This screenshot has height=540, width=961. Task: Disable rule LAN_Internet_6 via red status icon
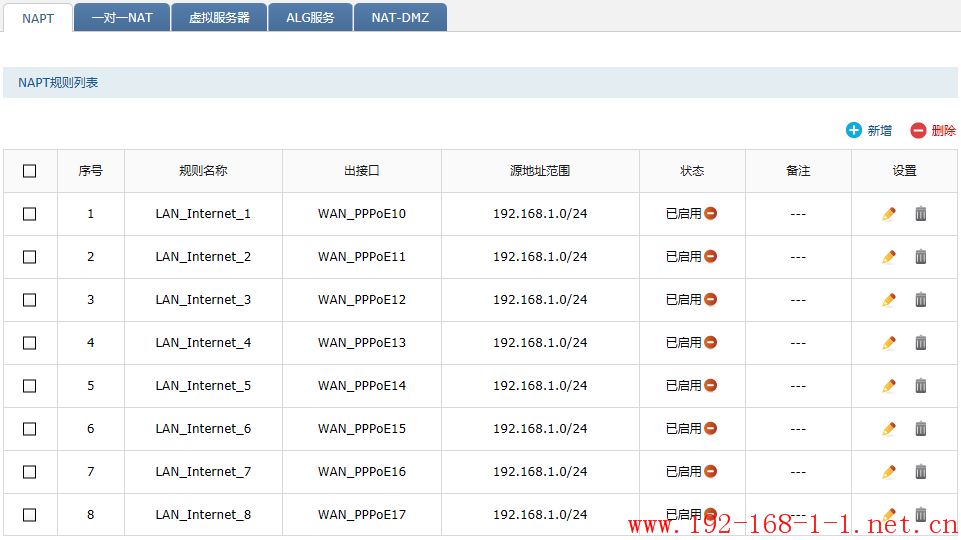(710, 428)
